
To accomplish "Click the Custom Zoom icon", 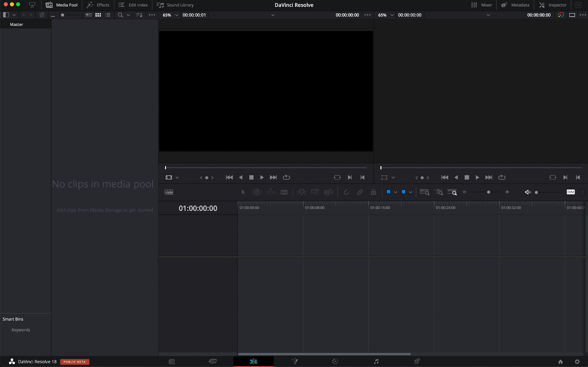I will tap(452, 192).
